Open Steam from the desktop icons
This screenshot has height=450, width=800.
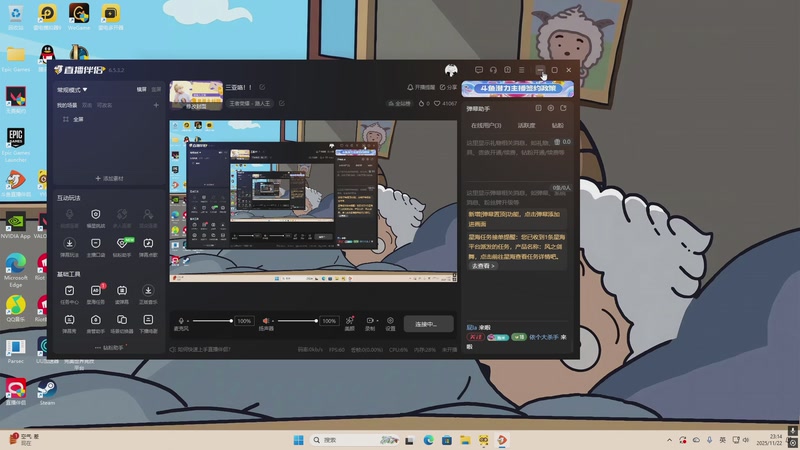[x=47, y=392]
